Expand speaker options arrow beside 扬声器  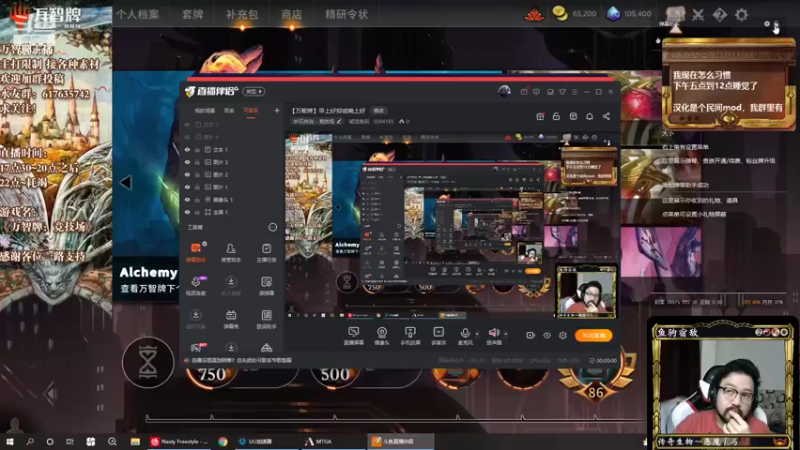pyautogui.click(x=506, y=334)
